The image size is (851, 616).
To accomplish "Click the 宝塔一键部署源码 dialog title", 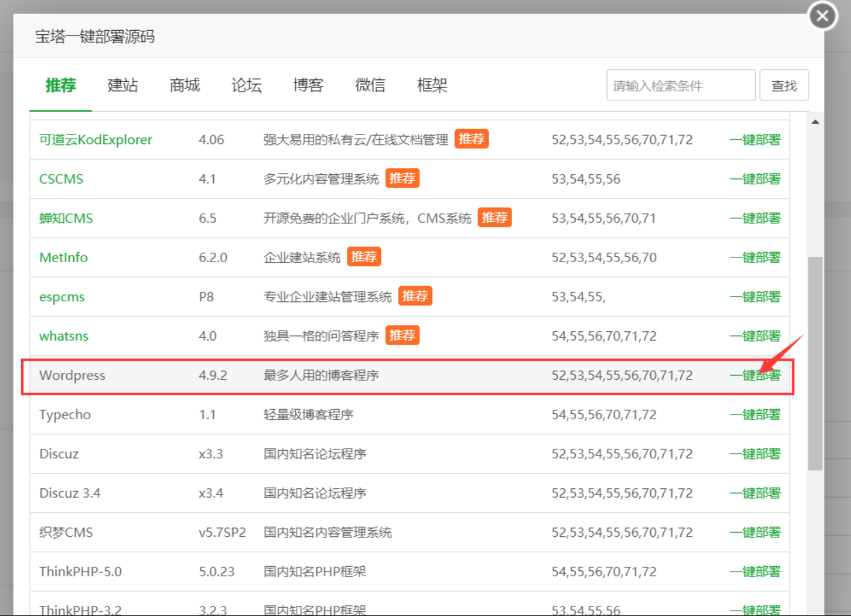I will click(95, 37).
